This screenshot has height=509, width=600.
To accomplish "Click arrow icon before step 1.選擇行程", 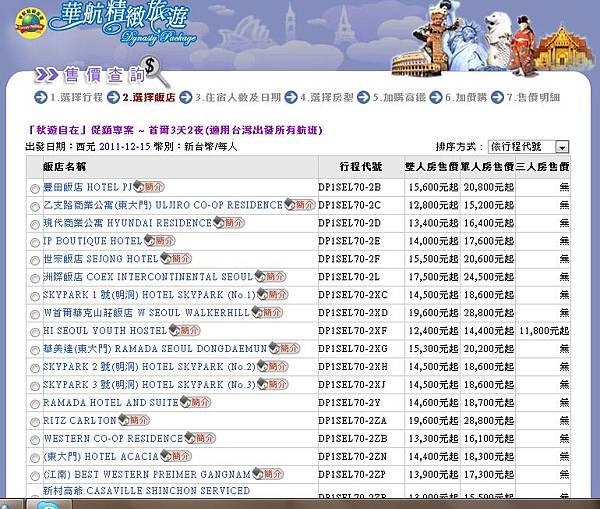I will click(41, 97).
